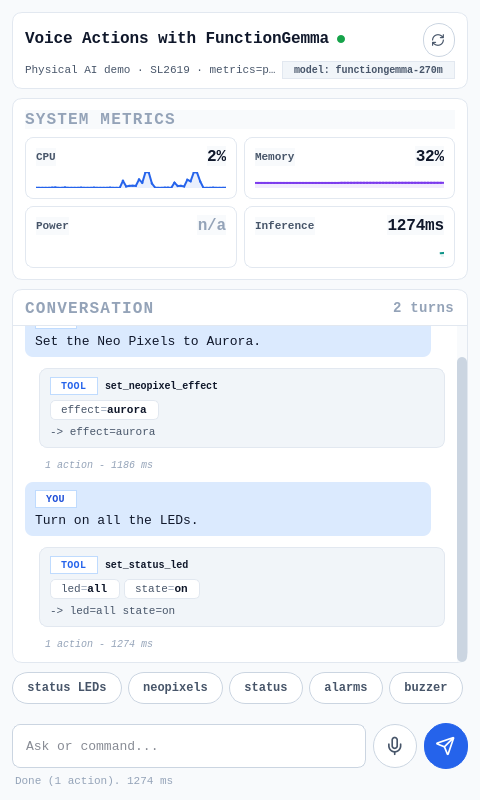
Task: Click the Power metric card
Action: (x=131, y=237)
